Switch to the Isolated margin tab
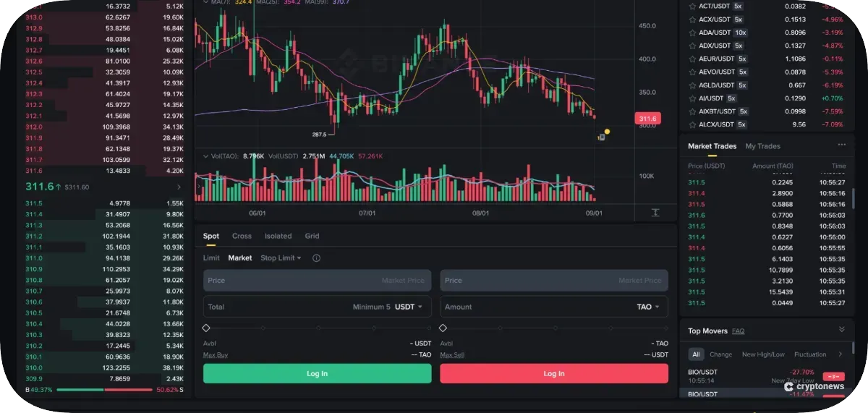This screenshot has width=868, height=413. click(x=278, y=236)
